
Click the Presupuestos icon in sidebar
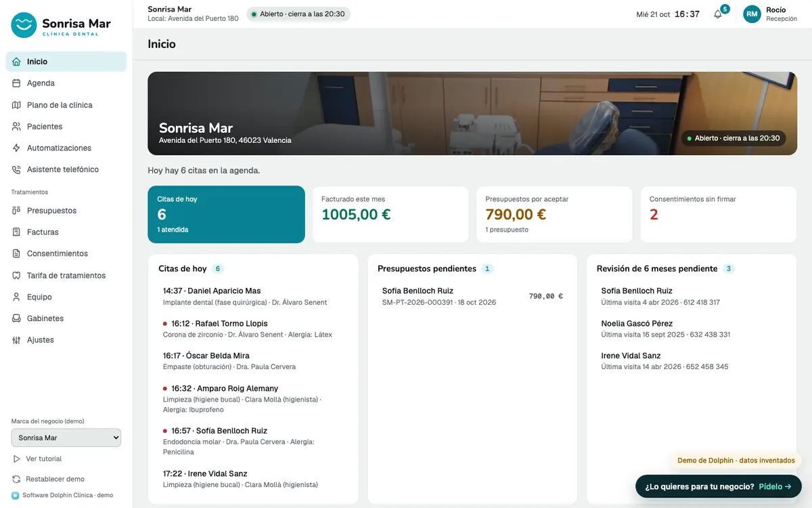(x=16, y=211)
